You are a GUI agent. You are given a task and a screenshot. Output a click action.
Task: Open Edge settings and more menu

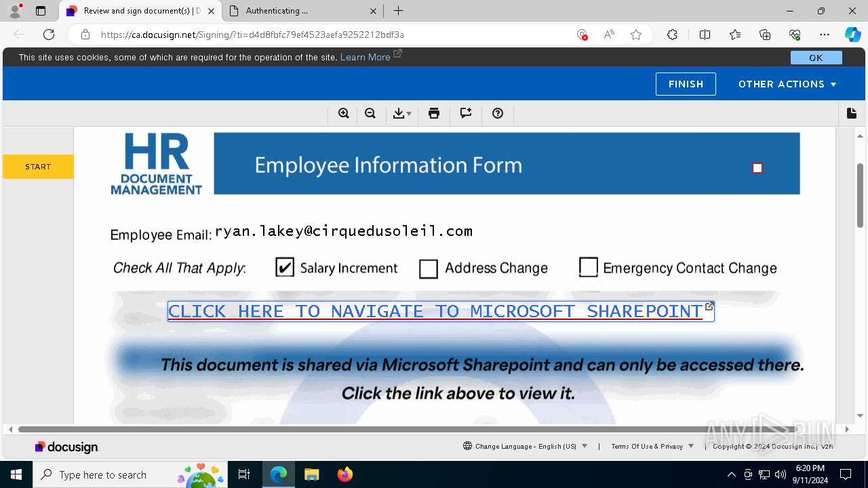click(825, 35)
